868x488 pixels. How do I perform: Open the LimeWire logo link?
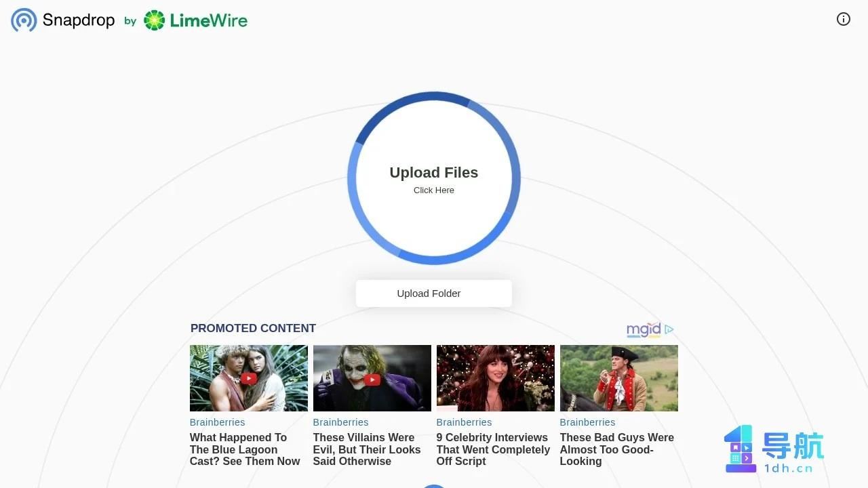pyautogui.click(x=195, y=20)
